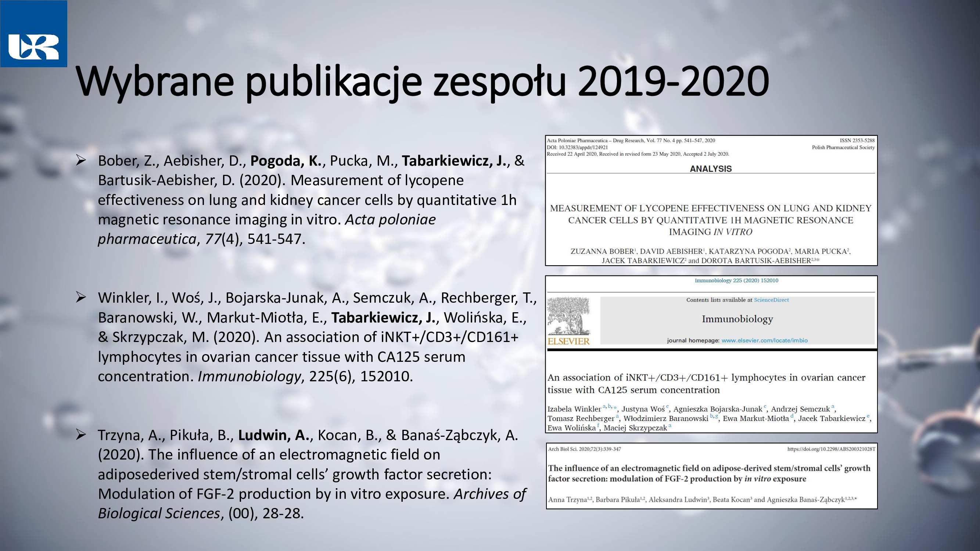Click the third arrow bullet marker

(80, 434)
